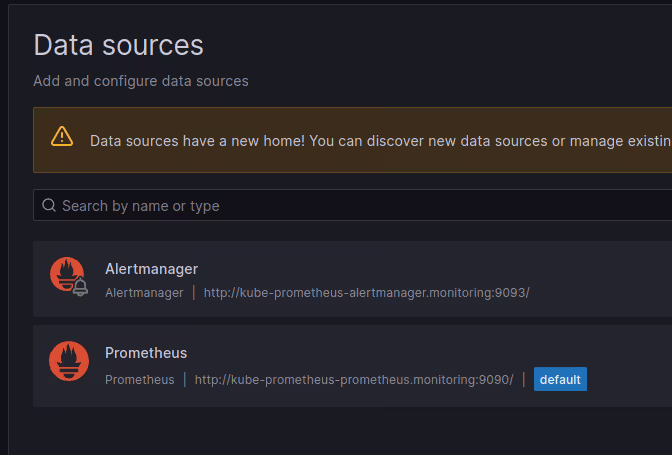Click the blue default badge
672x455 pixels.
tap(560, 380)
